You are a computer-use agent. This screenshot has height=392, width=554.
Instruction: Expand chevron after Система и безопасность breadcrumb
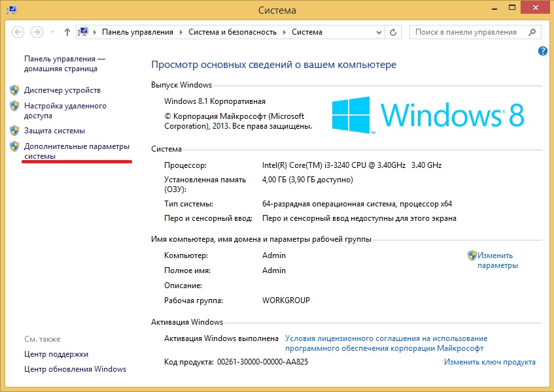click(285, 32)
